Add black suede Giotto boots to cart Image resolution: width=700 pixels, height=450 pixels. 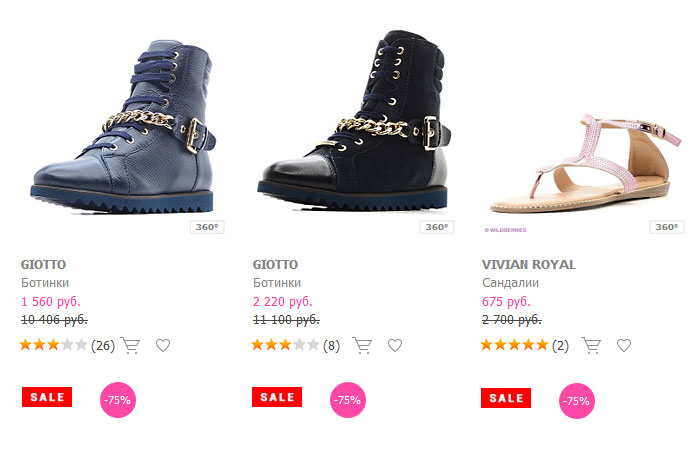coord(362,346)
